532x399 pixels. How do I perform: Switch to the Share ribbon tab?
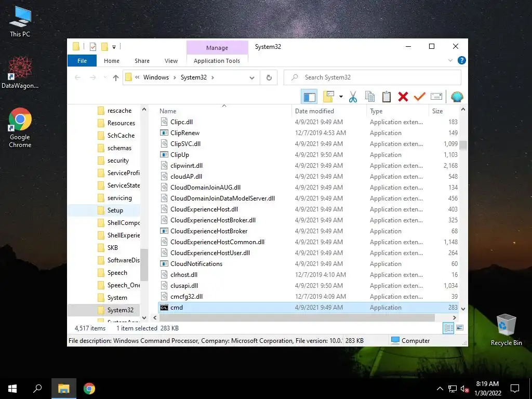(x=142, y=61)
